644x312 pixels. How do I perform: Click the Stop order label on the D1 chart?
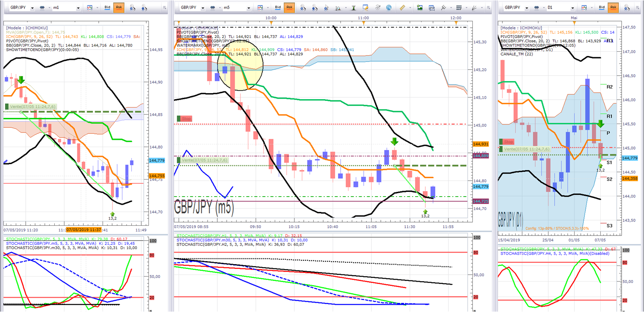[x=507, y=141]
